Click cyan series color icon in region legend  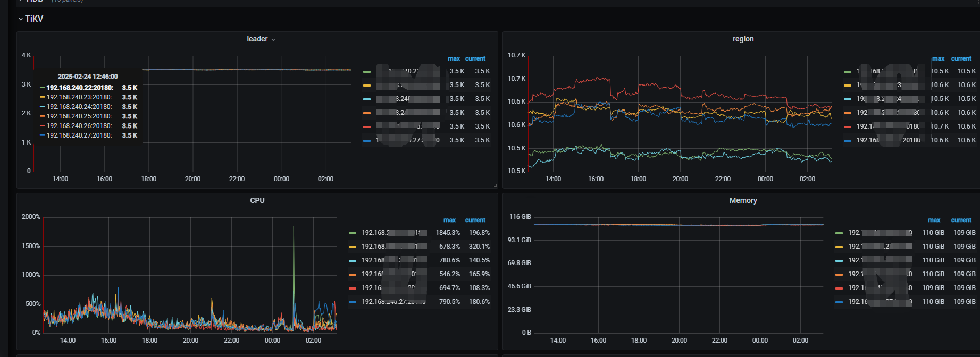coord(847,99)
